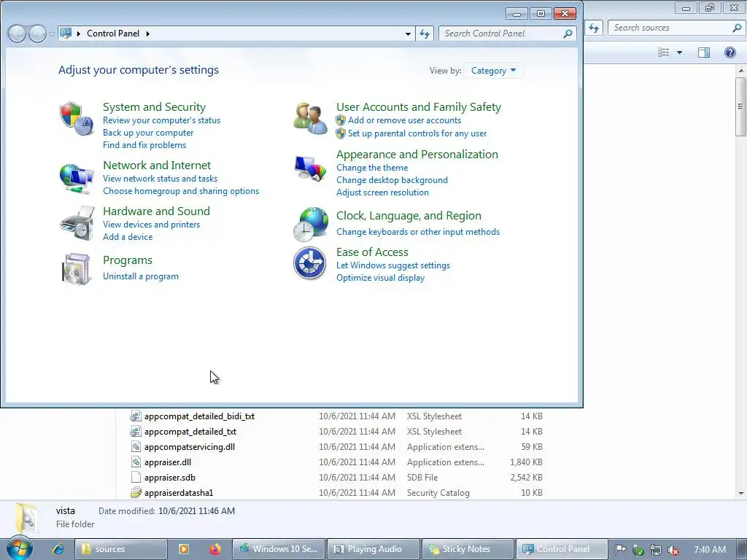This screenshot has height=560, width=747.
Task: Open the View by Category dropdown
Action: (494, 71)
